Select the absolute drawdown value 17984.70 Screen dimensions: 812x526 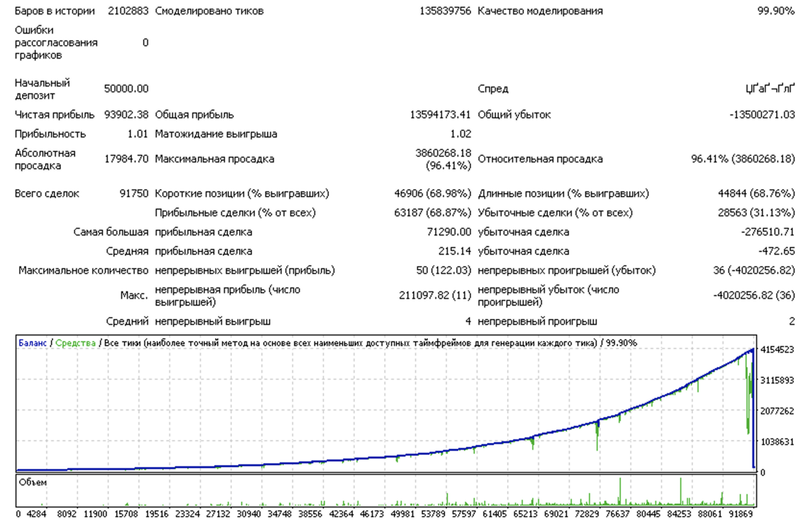click(x=127, y=159)
